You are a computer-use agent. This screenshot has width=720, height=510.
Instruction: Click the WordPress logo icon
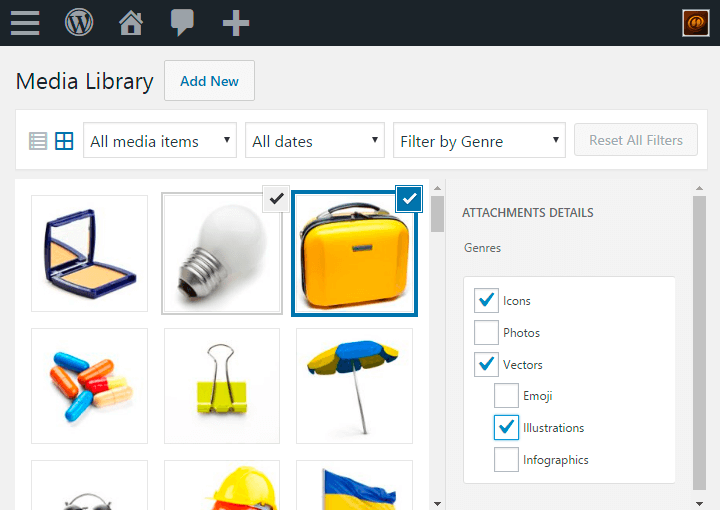pyautogui.click(x=79, y=22)
